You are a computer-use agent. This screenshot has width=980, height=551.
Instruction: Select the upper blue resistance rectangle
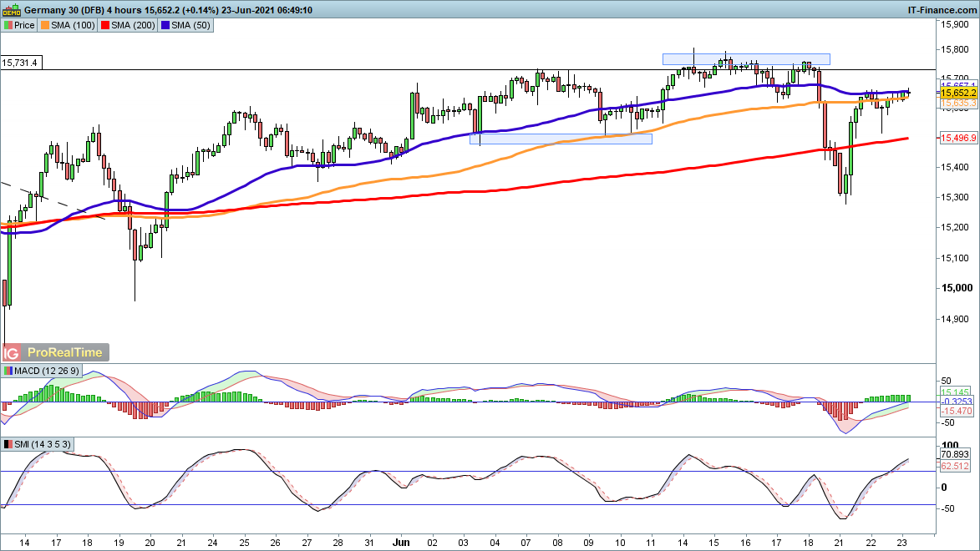pyautogui.click(x=745, y=58)
